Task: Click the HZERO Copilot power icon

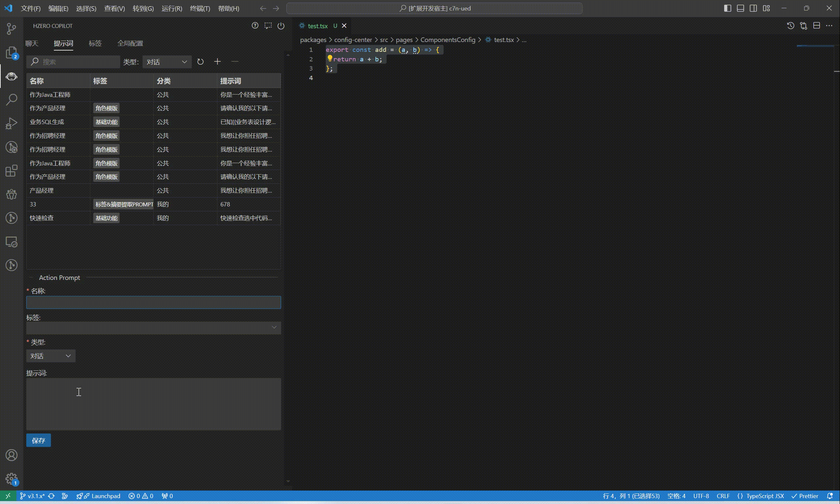Action: pos(281,26)
